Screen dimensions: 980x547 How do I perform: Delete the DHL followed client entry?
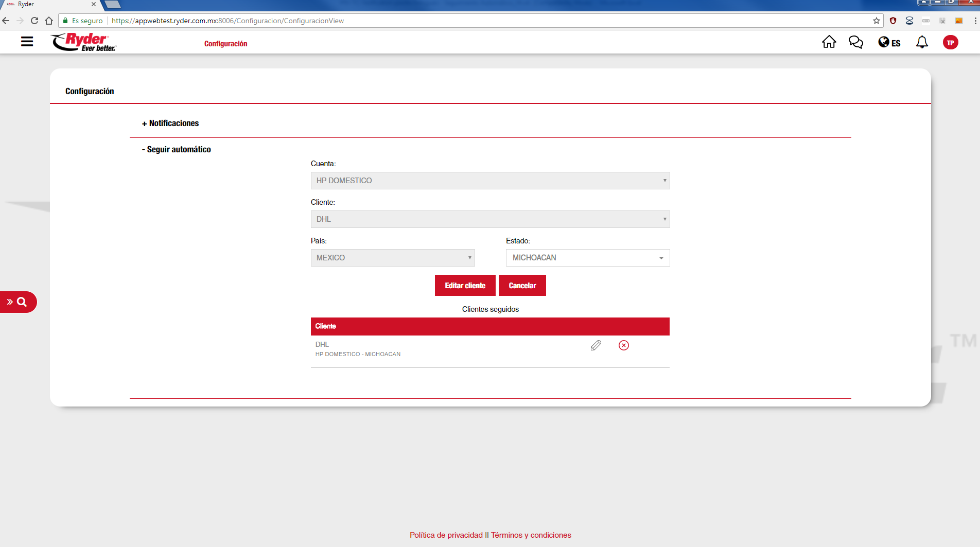(623, 345)
